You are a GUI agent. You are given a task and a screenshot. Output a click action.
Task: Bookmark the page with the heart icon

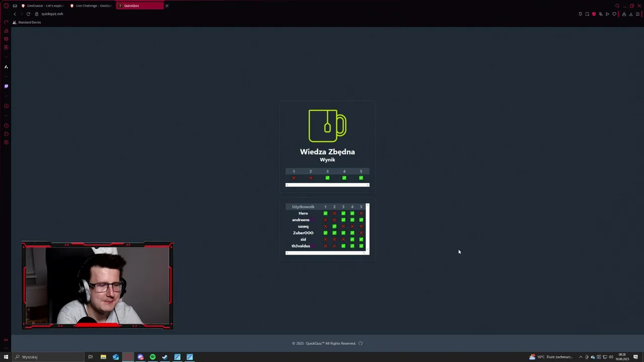(x=614, y=14)
